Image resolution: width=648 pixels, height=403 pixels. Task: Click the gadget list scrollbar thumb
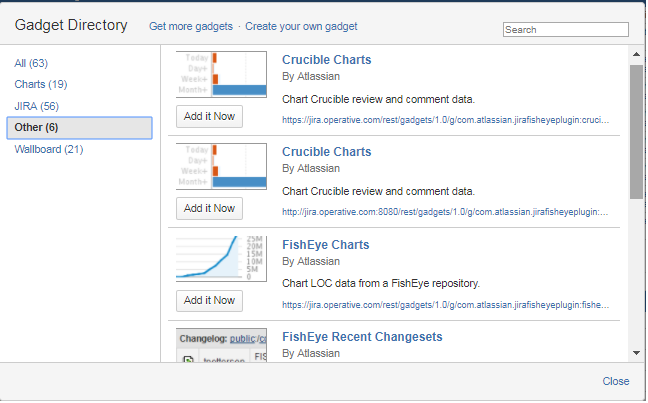[x=636, y=132]
